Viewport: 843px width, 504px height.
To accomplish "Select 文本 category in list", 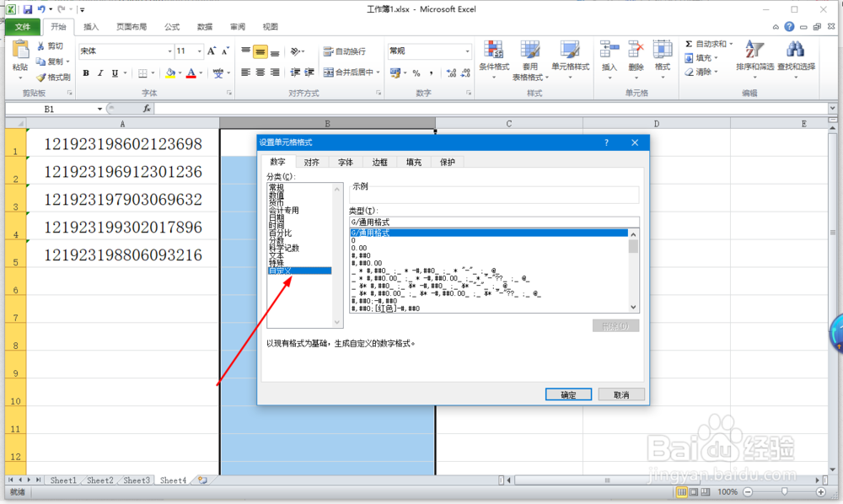I will click(277, 255).
